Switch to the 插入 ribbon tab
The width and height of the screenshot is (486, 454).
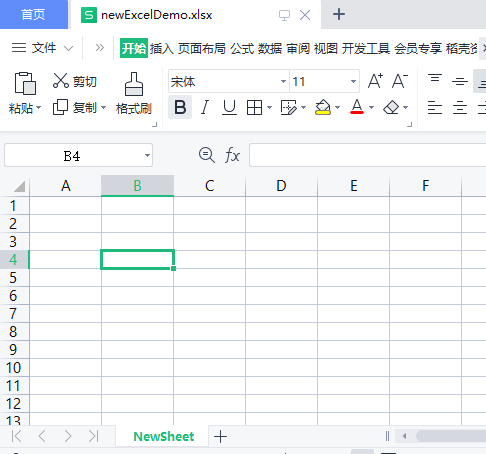click(162, 49)
